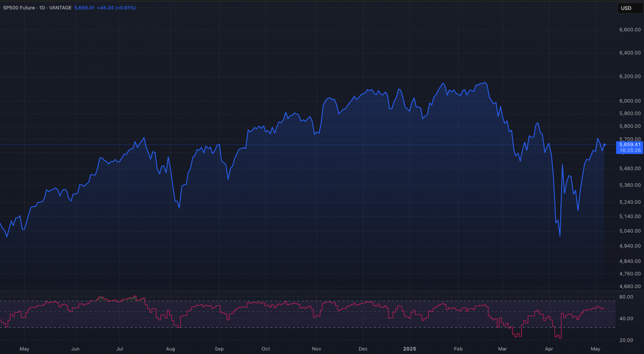Click the Nov time axis label
This screenshot has height=354, width=644.
(317, 349)
